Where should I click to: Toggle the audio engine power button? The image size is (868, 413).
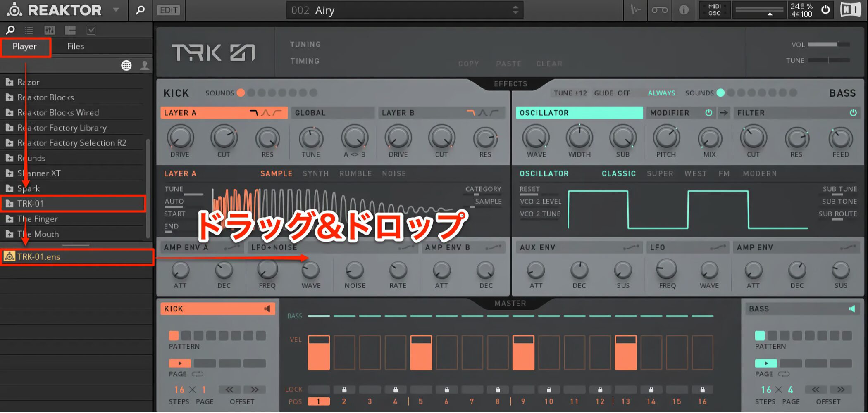click(825, 9)
